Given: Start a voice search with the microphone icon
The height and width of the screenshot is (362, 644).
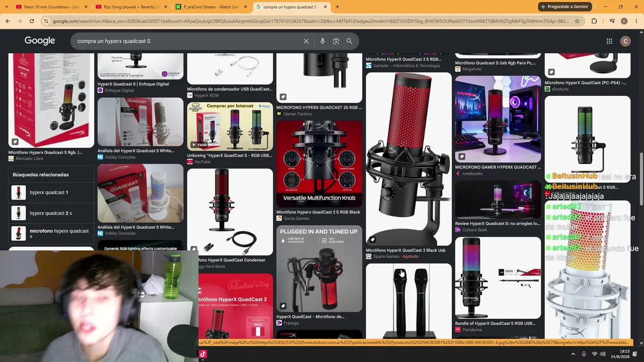Looking at the screenshot, I should point(323,41).
